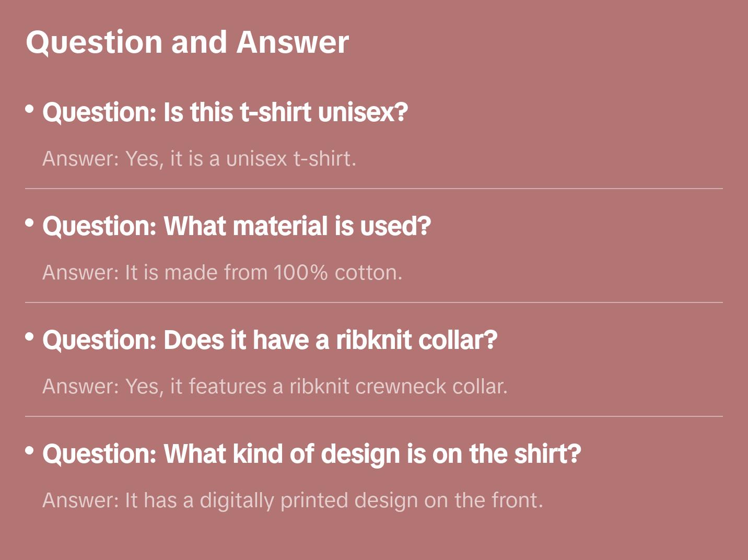Image resolution: width=748 pixels, height=560 pixels.
Task: Click the word "Answer:" before "It is made"
Action: 80,273
